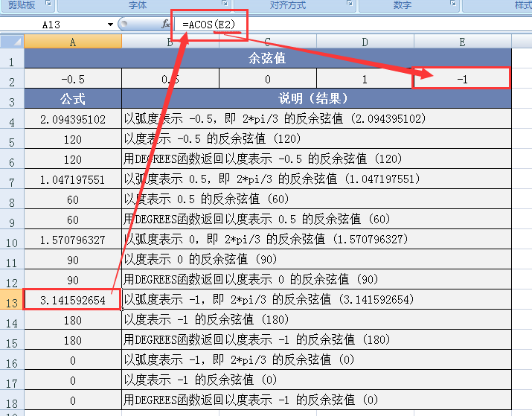The image size is (532, 416).
Task: Select cell A5 showing 120
Action: click(73, 138)
